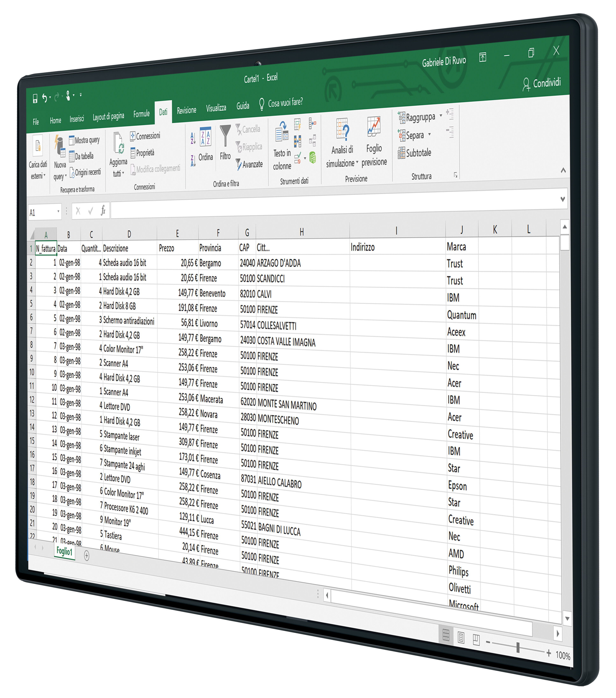Viewport: 616px width, 698px height.
Task: Switch to Page Layout view icon
Action: (461, 637)
